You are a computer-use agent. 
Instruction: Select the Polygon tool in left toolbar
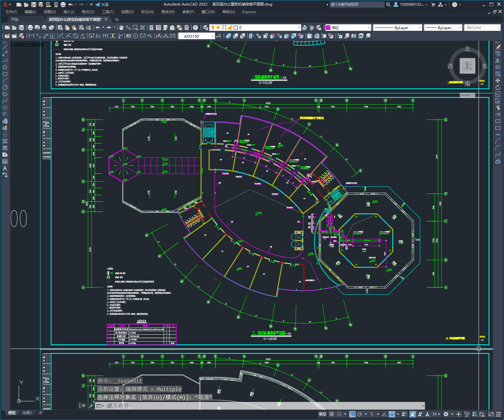(5, 67)
